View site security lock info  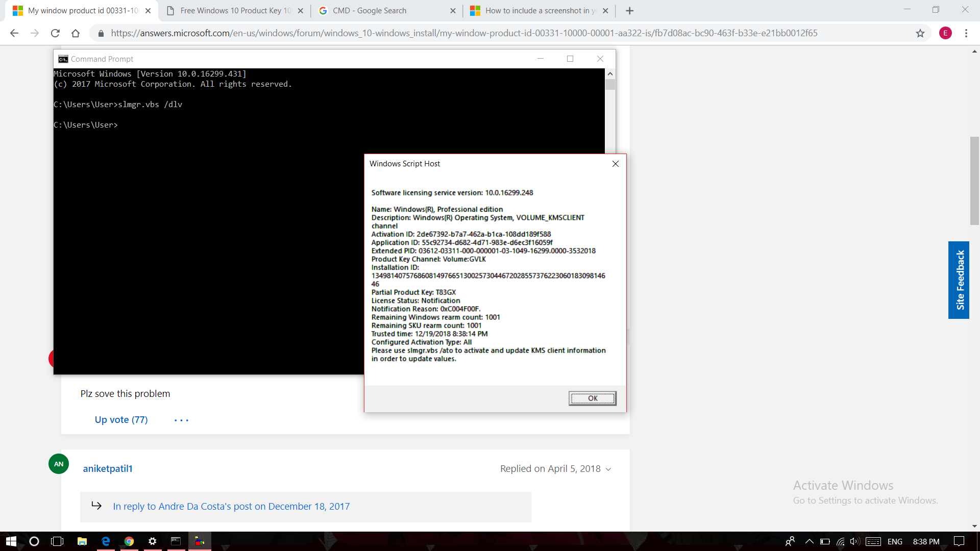(x=101, y=33)
